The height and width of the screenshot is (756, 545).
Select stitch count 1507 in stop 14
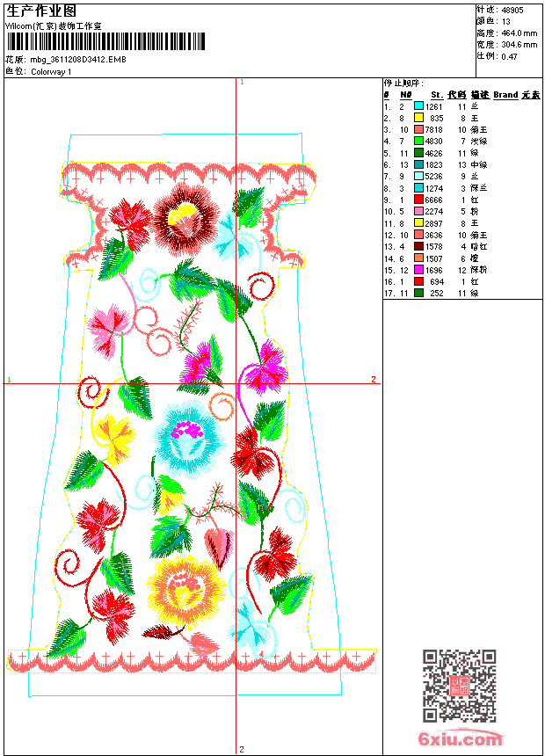pos(433,258)
